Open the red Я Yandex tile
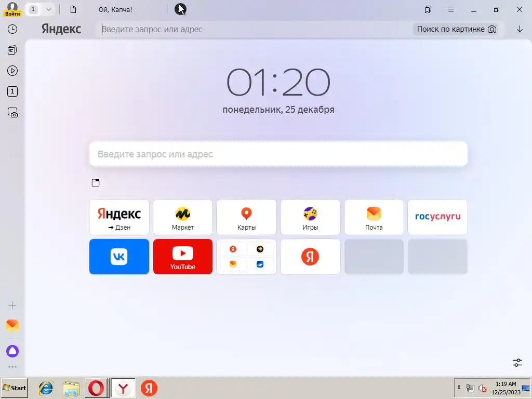Image resolution: width=532 pixels, height=399 pixels. (x=310, y=257)
